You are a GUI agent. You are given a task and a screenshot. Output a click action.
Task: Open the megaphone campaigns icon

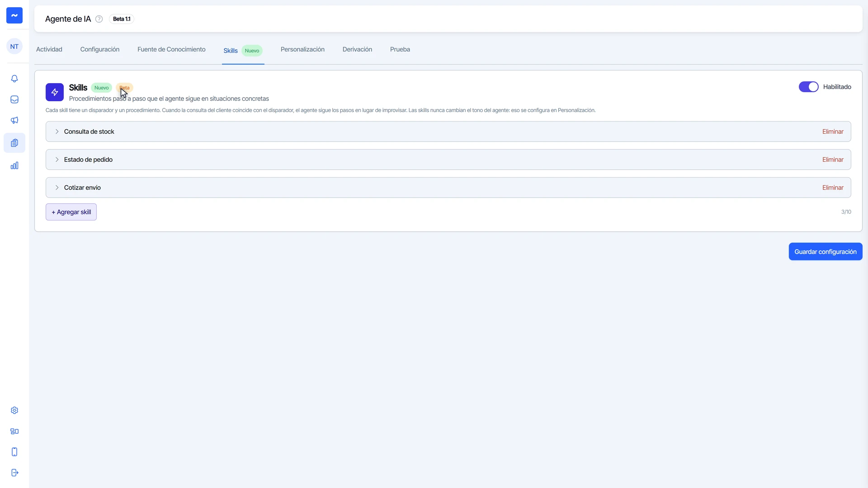(x=14, y=120)
